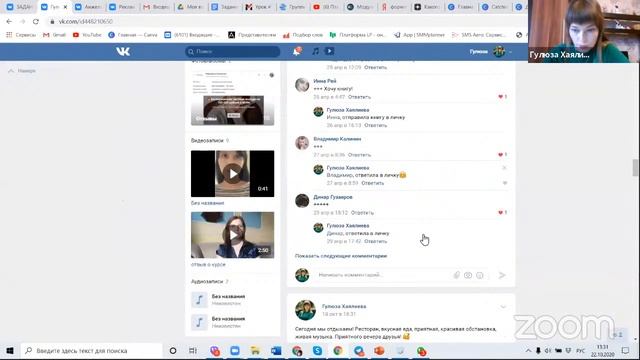The image size is (640, 360).
Task: Play the first Без названия audio track
Action: [199, 300]
